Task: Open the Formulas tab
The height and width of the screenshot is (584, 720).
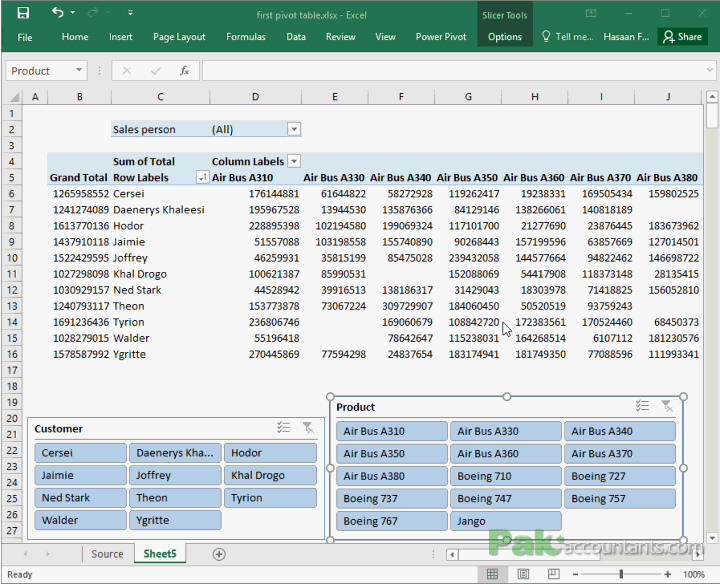Action: tap(246, 37)
